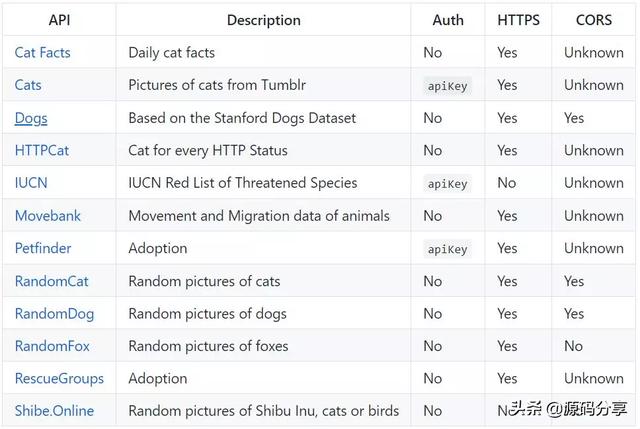Click the HTTPS column header
Viewport: 640px width, 429px height.
(518, 20)
